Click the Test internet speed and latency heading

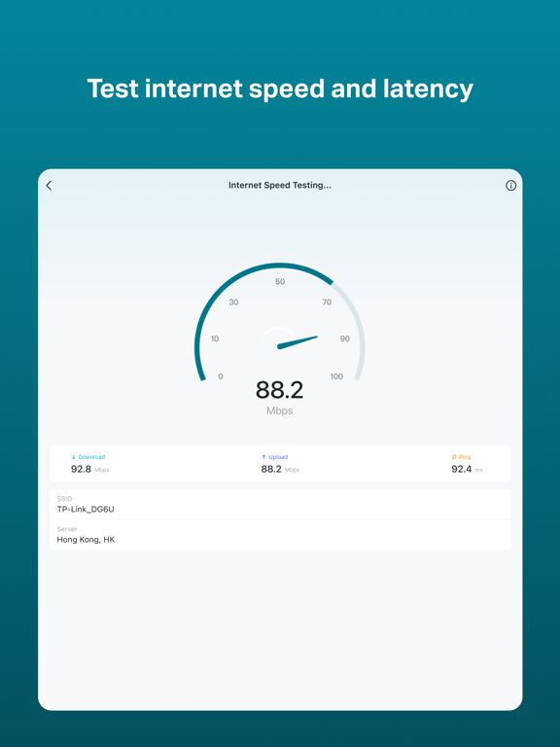tap(280, 89)
